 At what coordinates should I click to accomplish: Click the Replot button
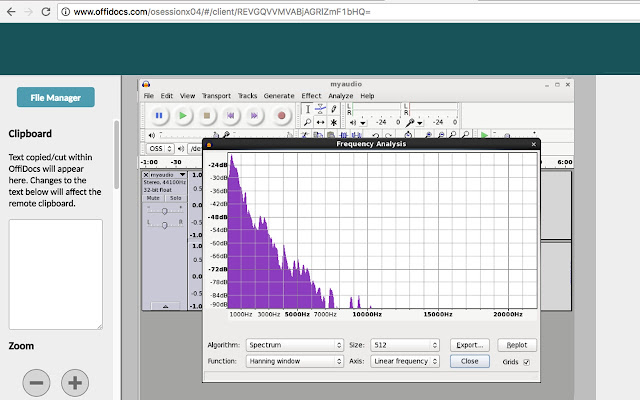(517, 345)
